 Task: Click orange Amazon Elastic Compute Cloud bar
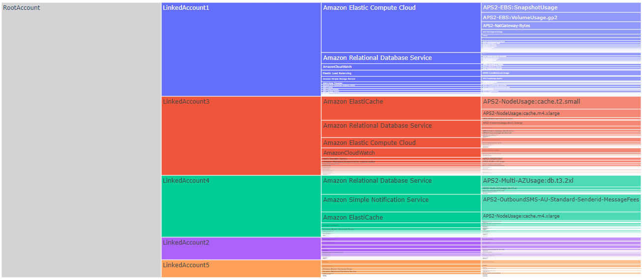(x=401, y=269)
